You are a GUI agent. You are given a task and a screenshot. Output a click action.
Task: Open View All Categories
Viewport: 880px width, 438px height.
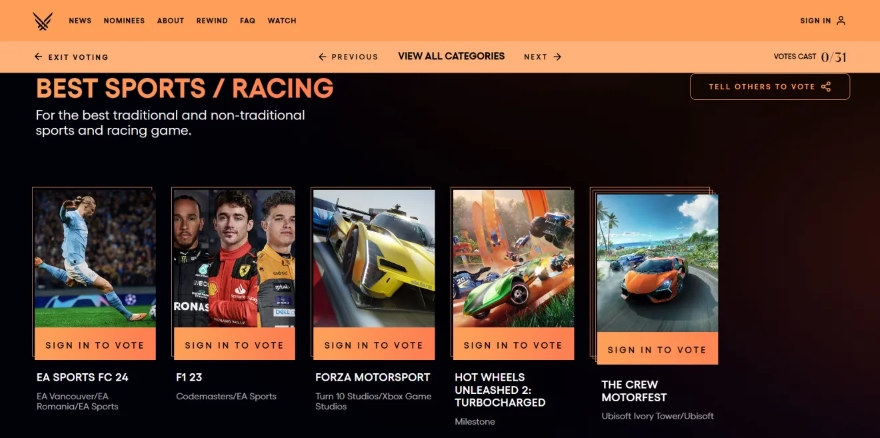tap(451, 56)
